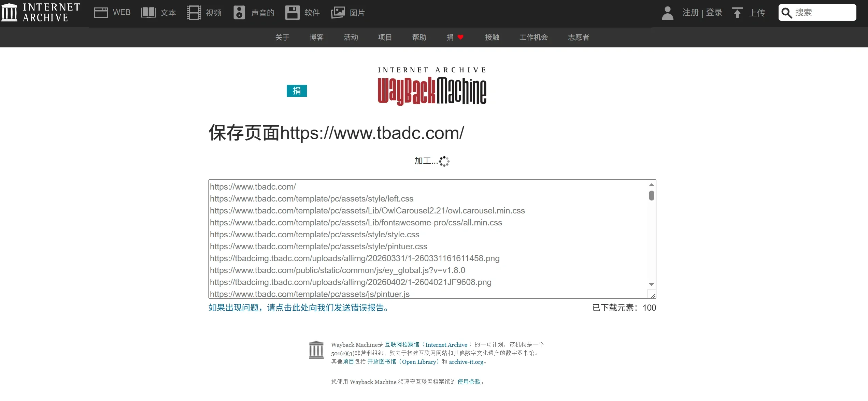Open the 关于 menu item
The height and width of the screenshot is (401, 868).
[282, 37]
